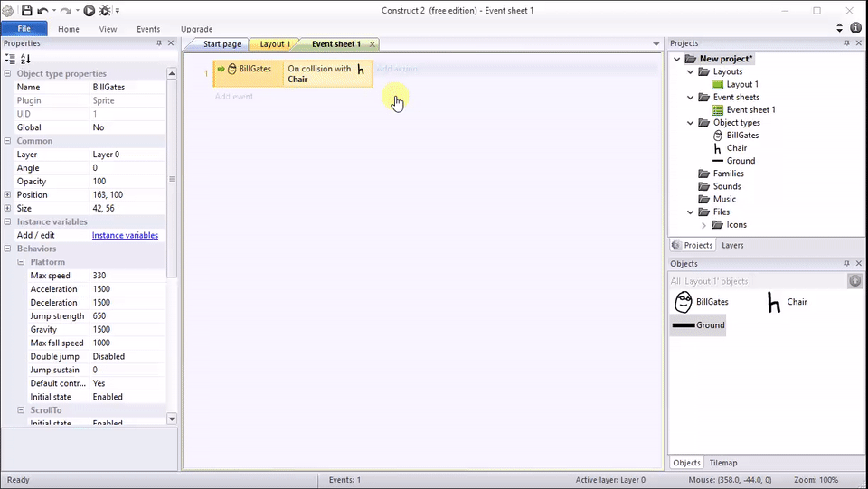Click the Undo arrow icon
Image resolution: width=868 pixels, height=489 pixels.
pyautogui.click(x=42, y=11)
